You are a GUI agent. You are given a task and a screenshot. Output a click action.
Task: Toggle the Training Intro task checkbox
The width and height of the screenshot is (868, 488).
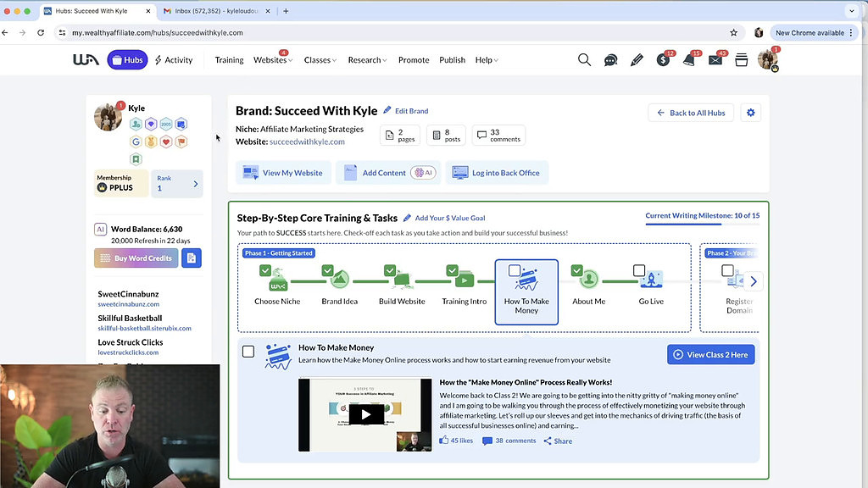pos(453,270)
